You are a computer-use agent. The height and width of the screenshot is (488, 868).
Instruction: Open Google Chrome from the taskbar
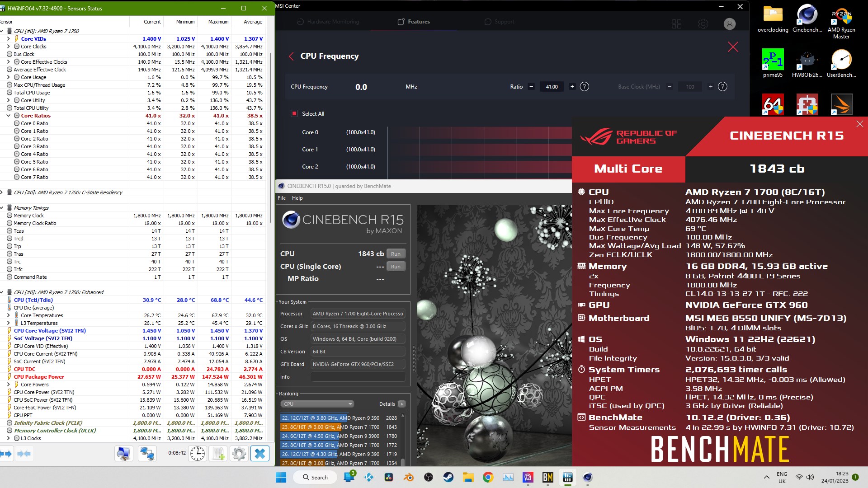[488, 477]
